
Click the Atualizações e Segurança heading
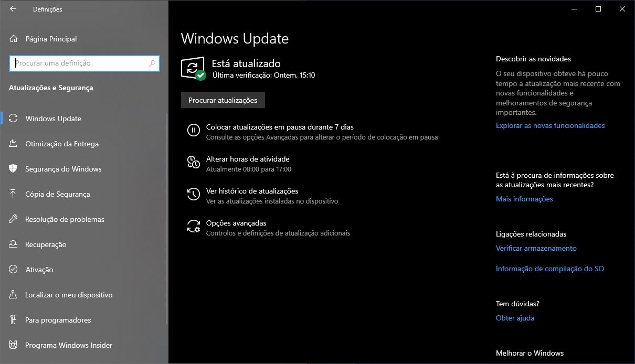pyautogui.click(x=51, y=88)
